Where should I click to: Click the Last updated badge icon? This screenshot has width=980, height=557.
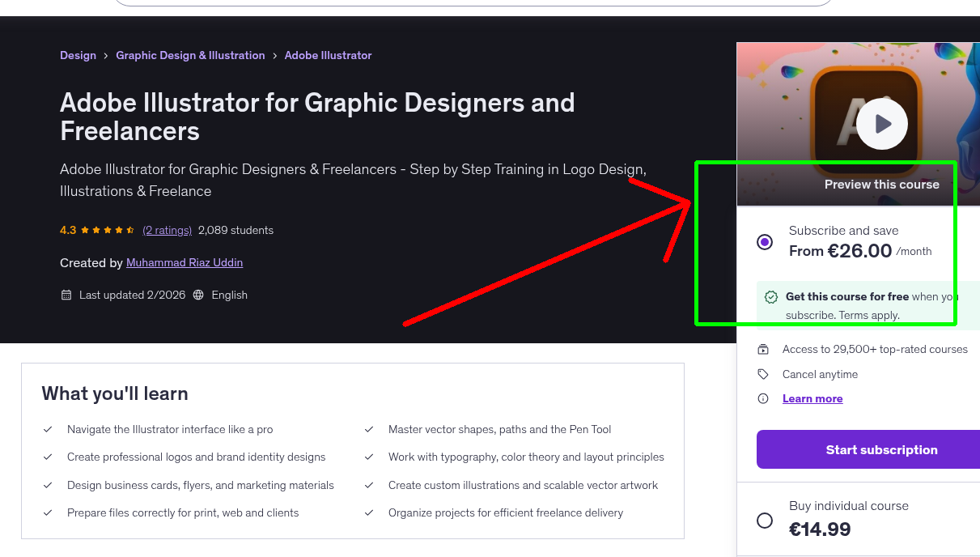click(x=66, y=295)
